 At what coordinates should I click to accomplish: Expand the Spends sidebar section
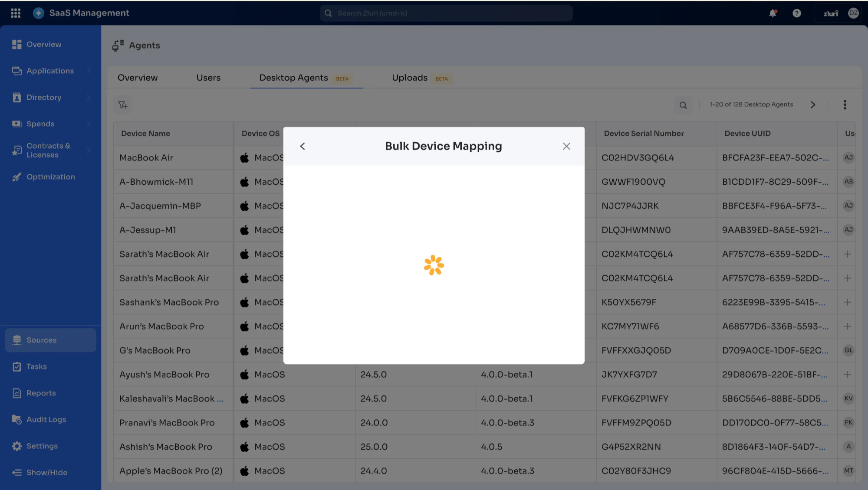click(x=40, y=124)
